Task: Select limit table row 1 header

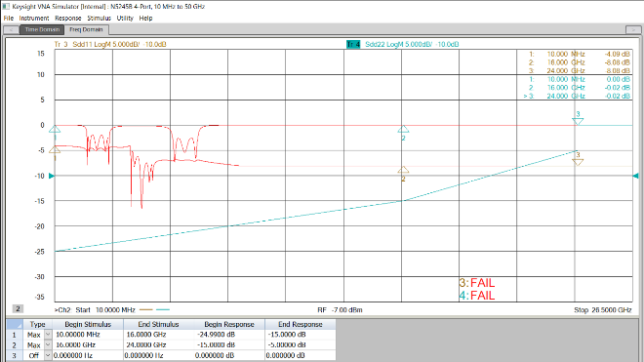Action: (x=15, y=335)
